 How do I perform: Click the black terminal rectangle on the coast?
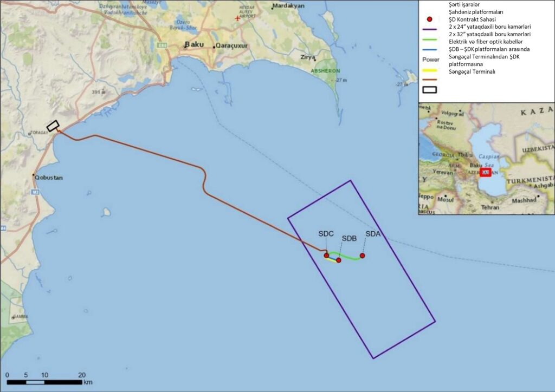53,126
